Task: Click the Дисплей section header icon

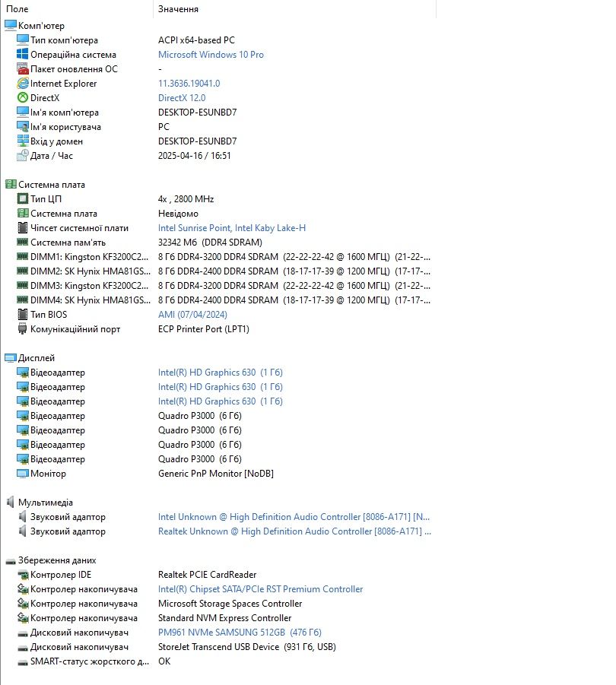Action: pos(11,358)
